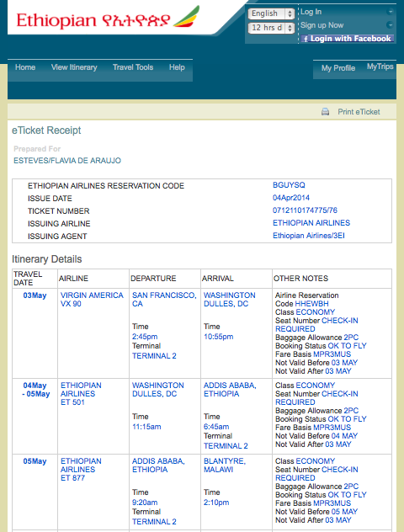Open the View Itinerary menu
Image resolution: width=404 pixels, height=532 pixels.
click(74, 67)
